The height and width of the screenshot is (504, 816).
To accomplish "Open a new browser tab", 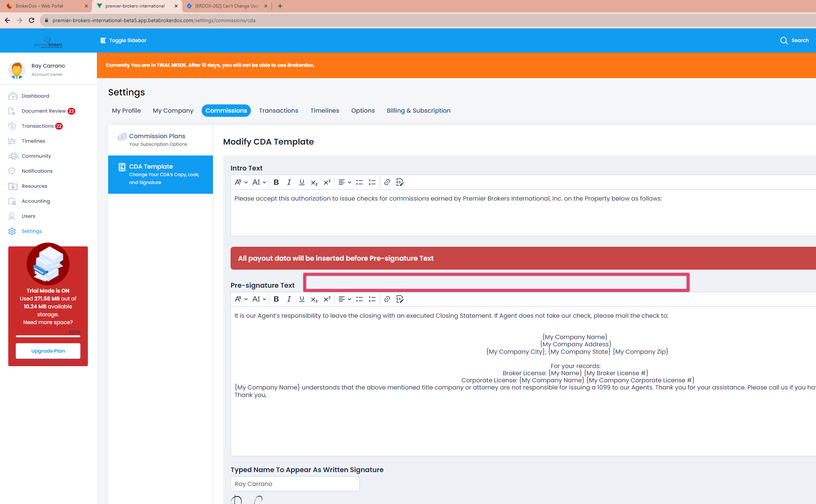I will coord(280,6).
